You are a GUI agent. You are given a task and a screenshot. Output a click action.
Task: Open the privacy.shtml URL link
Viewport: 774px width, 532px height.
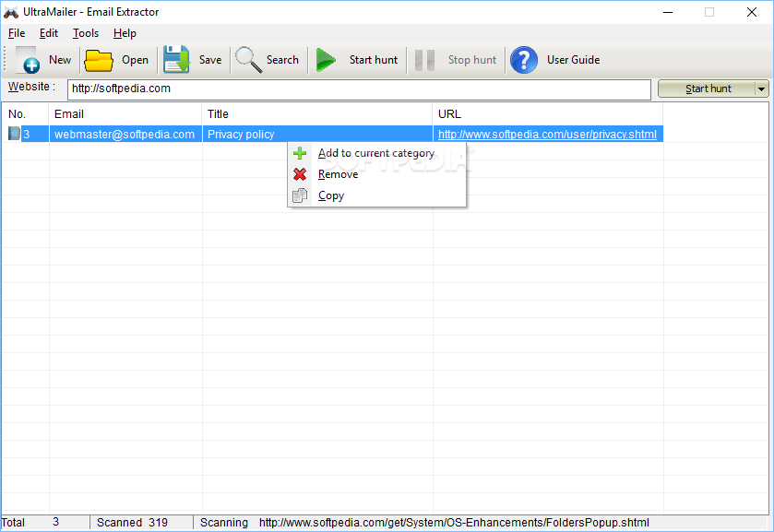coord(547,135)
